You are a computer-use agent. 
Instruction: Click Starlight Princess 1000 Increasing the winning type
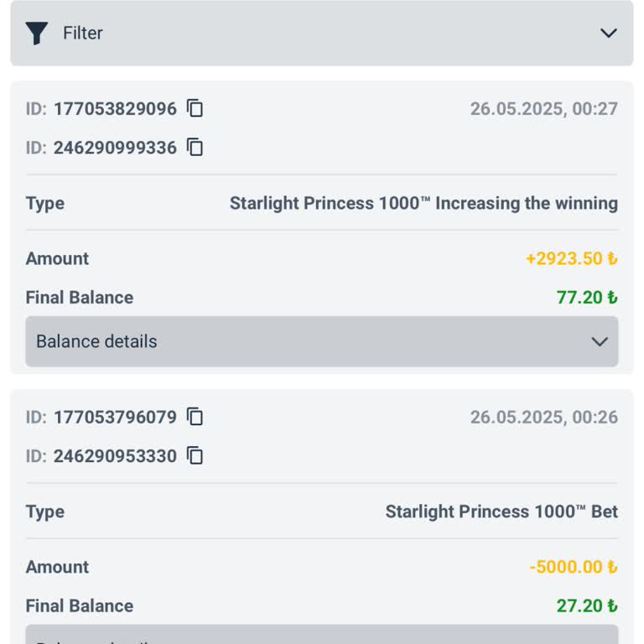click(x=423, y=203)
